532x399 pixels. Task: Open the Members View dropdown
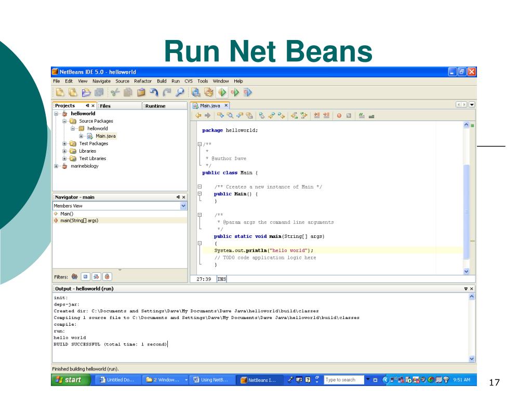point(183,206)
